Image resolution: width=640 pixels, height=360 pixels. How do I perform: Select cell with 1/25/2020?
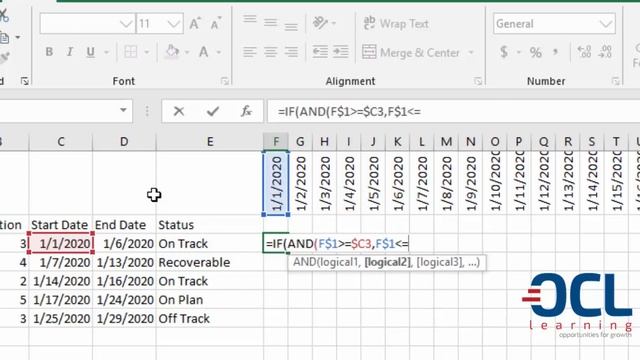(x=61, y=319)
